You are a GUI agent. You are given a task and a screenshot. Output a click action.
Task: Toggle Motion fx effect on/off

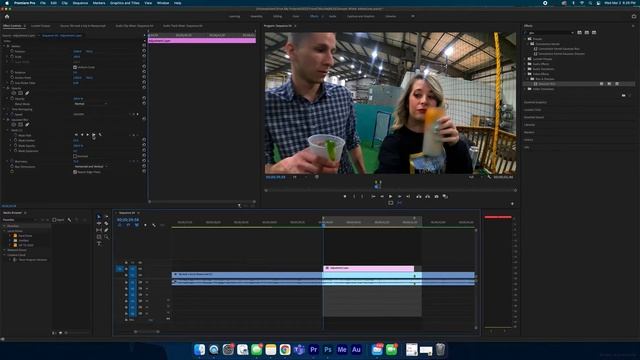[8, 46]
